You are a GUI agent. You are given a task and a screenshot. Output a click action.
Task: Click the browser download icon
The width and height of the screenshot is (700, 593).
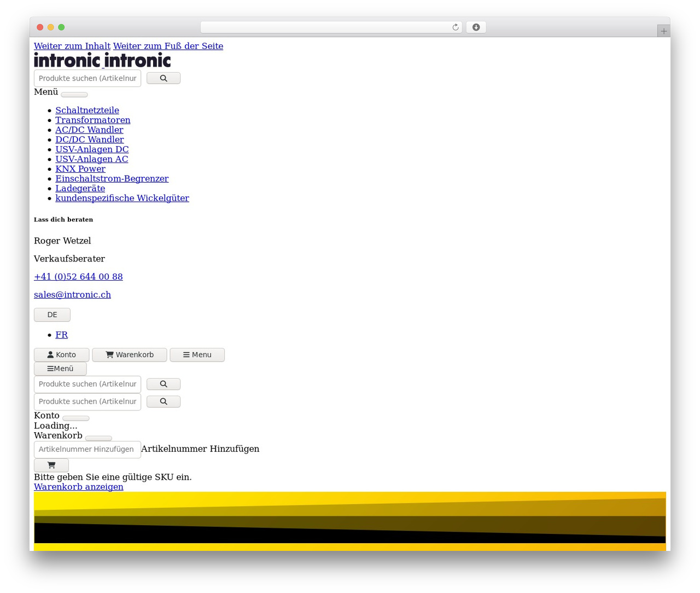tap(476, 27)
